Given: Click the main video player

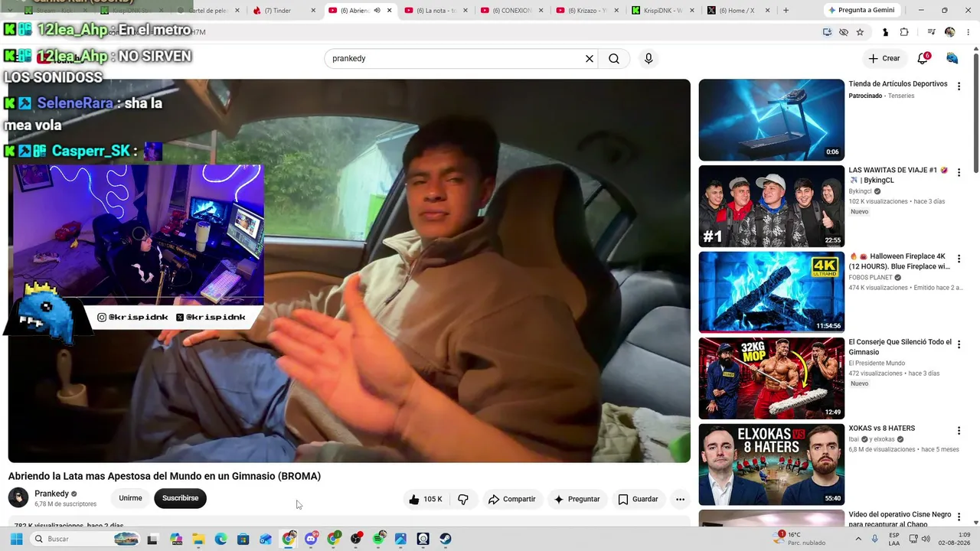Looking at the screenshot, I should click(349, 271).
